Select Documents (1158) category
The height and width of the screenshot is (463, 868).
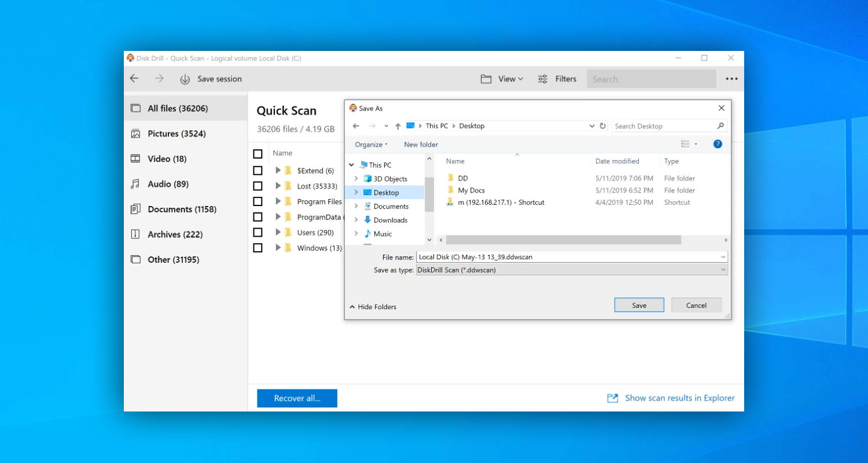click(x=186, y=209)
